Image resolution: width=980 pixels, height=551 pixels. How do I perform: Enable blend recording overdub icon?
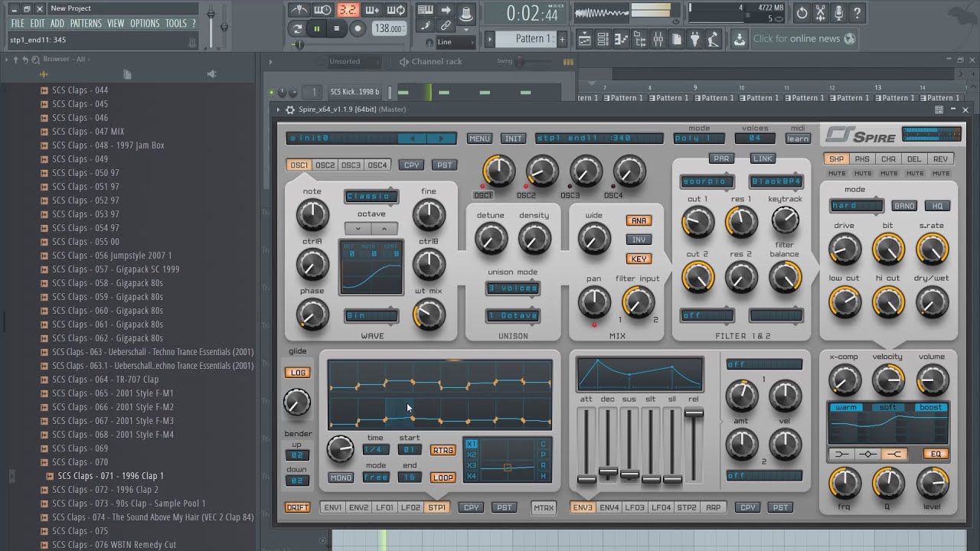point(372,10)
